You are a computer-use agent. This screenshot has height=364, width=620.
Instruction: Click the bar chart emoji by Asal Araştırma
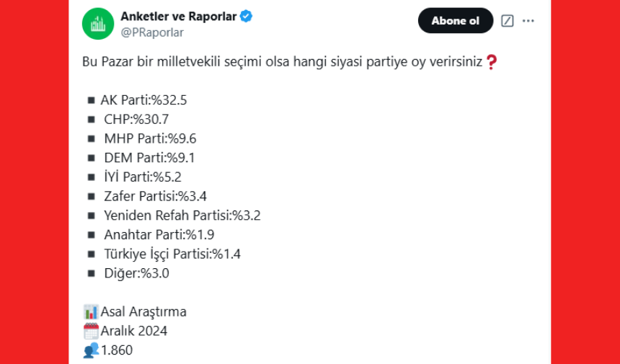pyautogui.click(x=91, y=312)
